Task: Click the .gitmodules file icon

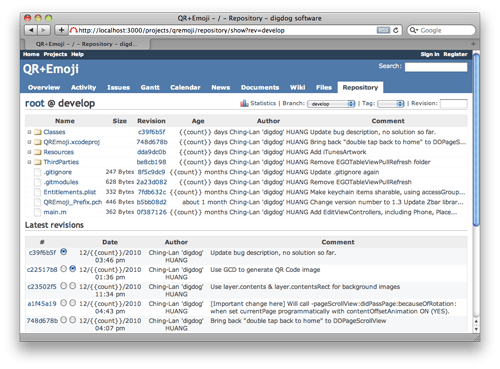Action: tap(38, 182)
